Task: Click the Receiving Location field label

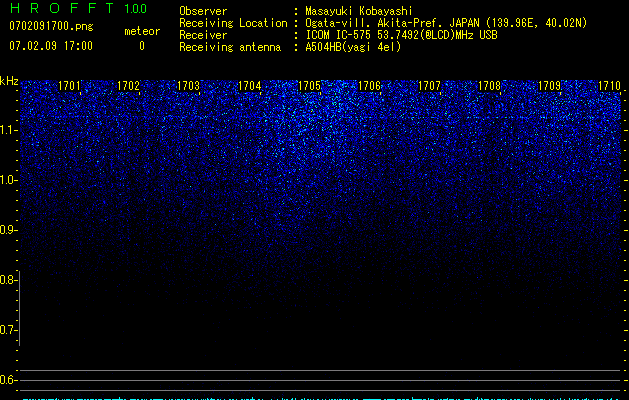Action: 233,23
